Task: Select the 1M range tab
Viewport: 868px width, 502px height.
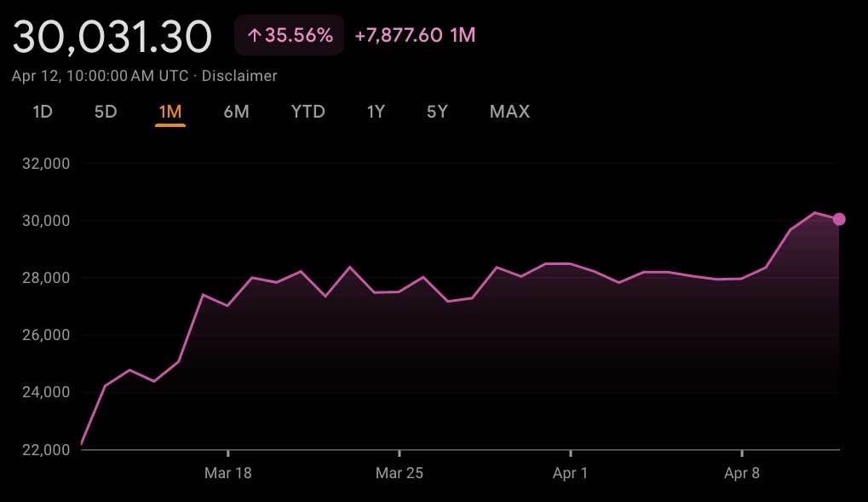Action: pos(170,112)
